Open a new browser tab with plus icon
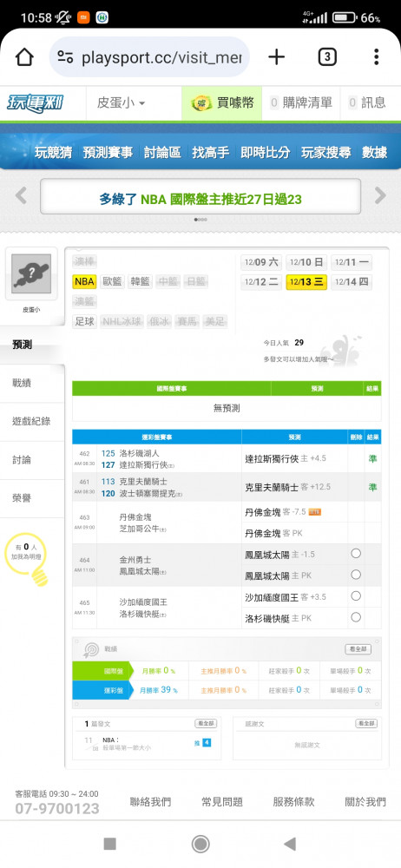The width and height of the screenshot is (401, 868). [x=276, y=57]
